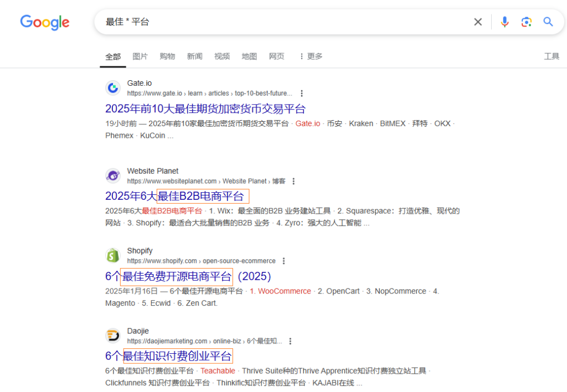Image resolution: width=567 pixels, height=392 pixels.
Task: Select the 新闻 tab
Action: pos(194,56)
